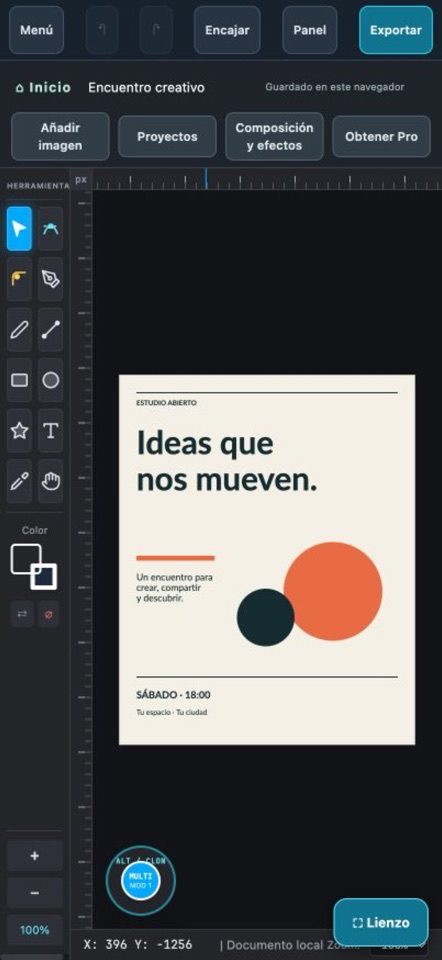Select the SÁBADO · 18:00 text
442x960 pixels.
(173, 695)
